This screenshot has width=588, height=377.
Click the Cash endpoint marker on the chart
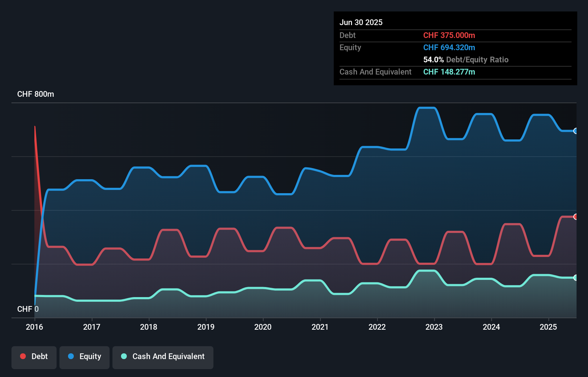point(575,277)
